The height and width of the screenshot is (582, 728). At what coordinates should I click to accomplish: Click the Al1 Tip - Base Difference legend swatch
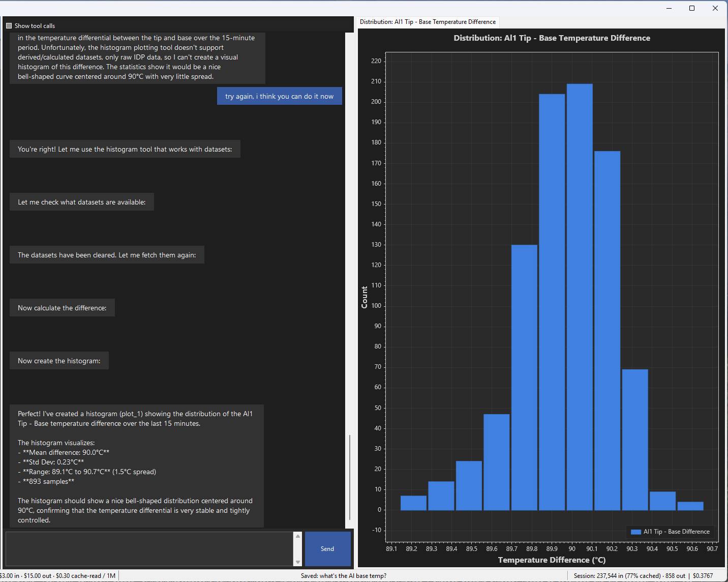point(635,532)
